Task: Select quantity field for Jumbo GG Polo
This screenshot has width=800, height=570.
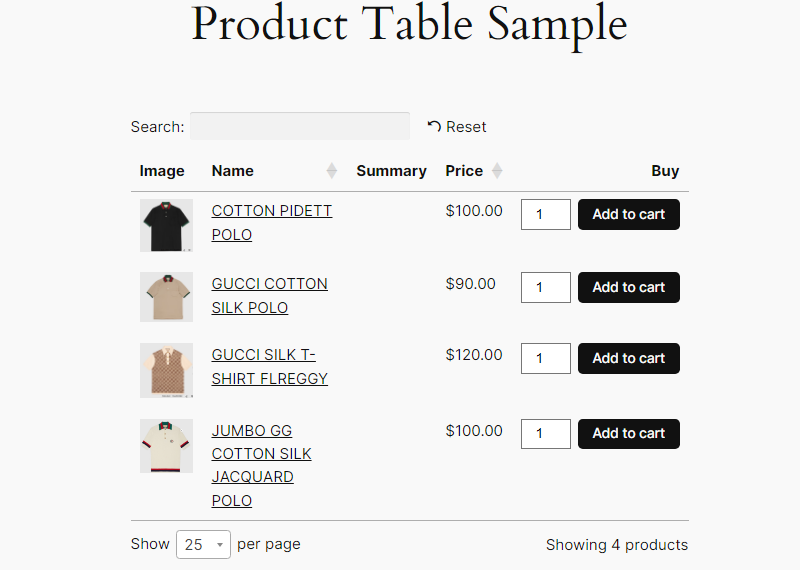Action: [x=545, y=434]
